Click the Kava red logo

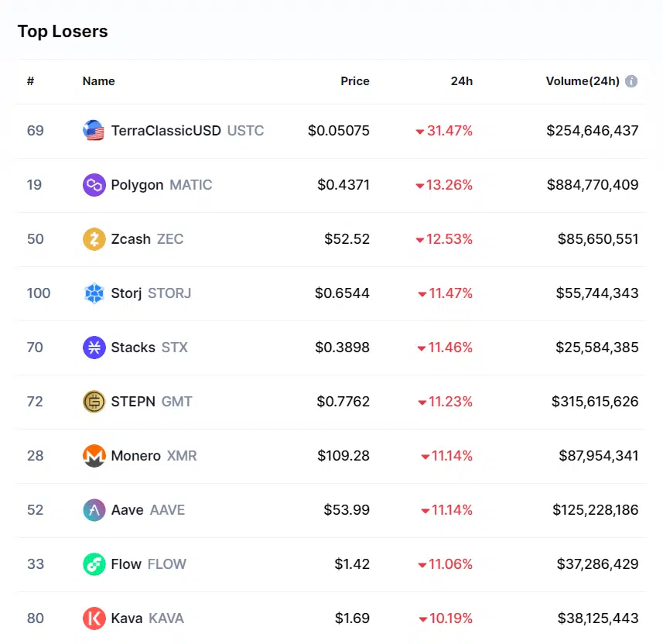94,618
